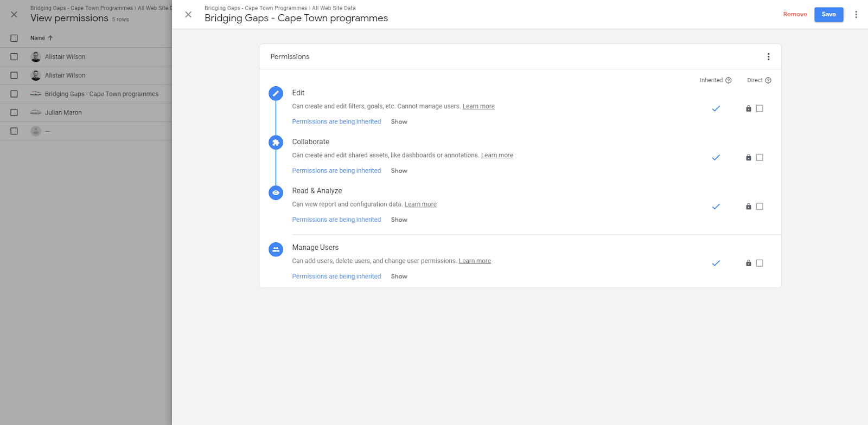Click 'Permissions are being inherited' under Read & Analyze
This screenshot has width=868, height=425.
pyautogui.click(x=336, y=220)
